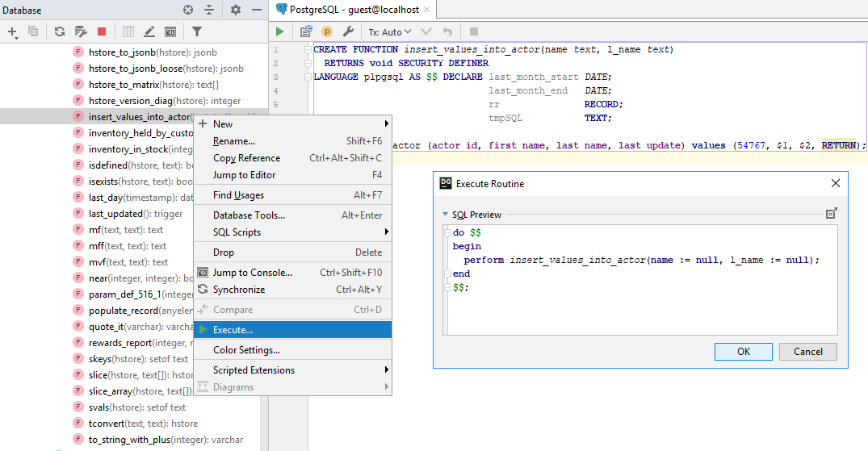Expand the Scripted Extensions submenu arrow
This screenshot has height=451, width=868.
(x=386, y=370)
